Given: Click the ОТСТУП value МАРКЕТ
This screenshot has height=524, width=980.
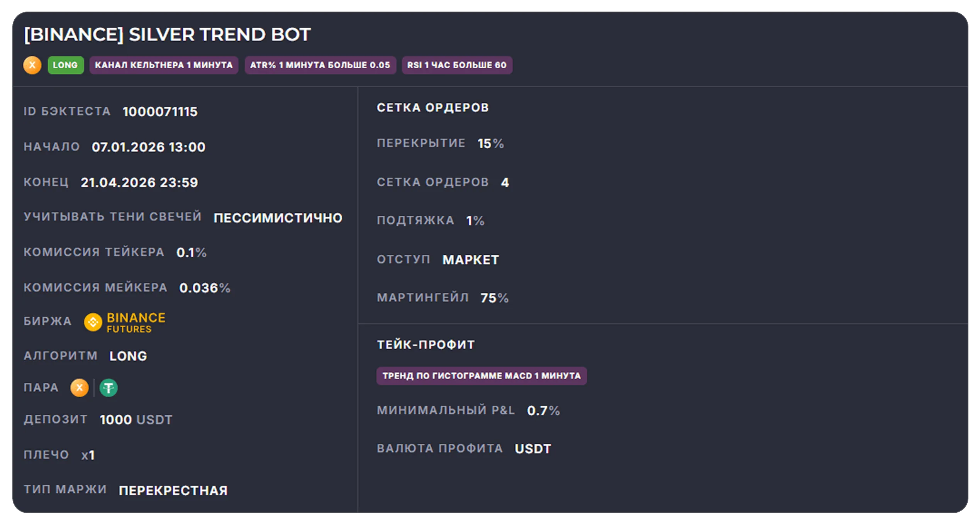Looking at the screenshot, I should click(471, 260).
